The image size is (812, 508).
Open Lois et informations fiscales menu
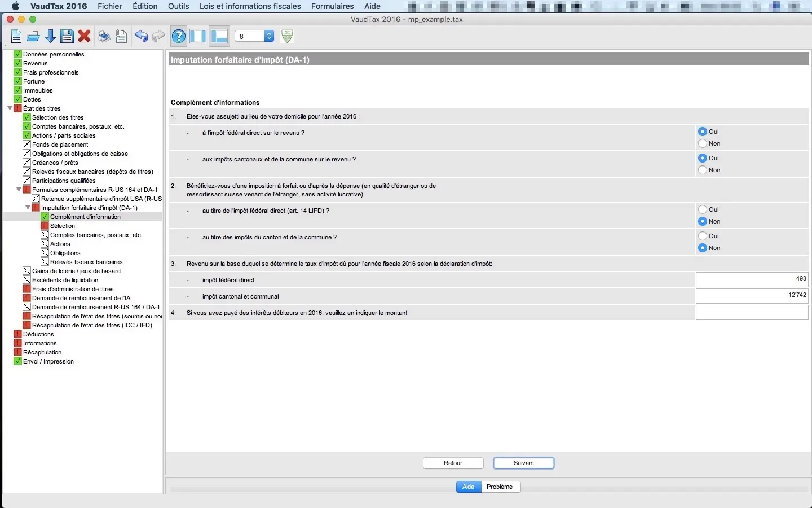click(x=250, y=6)
